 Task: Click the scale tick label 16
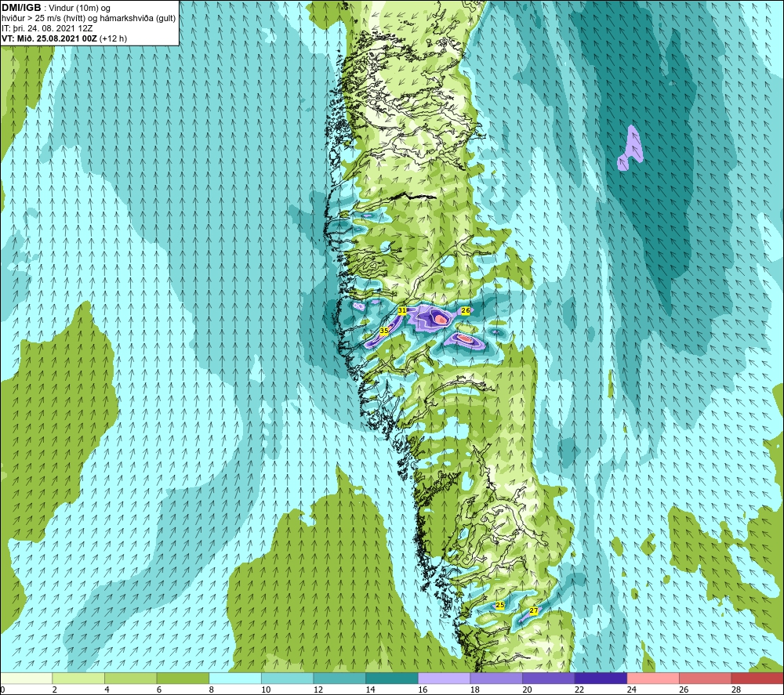[423, 690]
